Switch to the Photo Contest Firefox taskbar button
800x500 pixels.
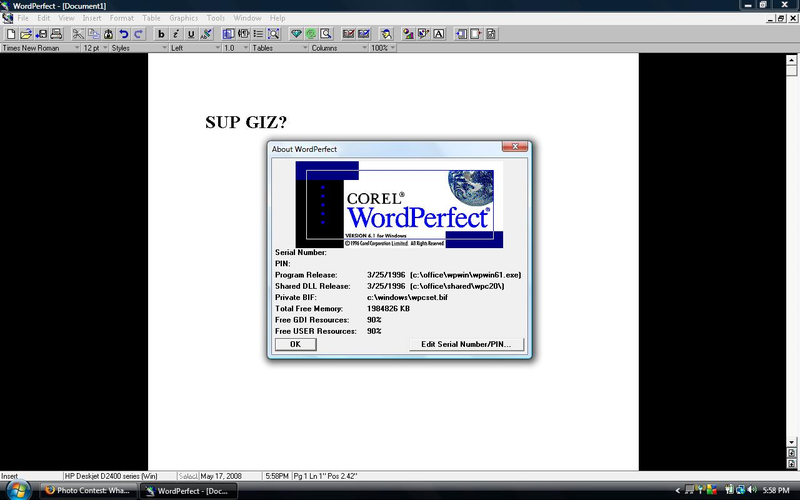pos(88,491)
